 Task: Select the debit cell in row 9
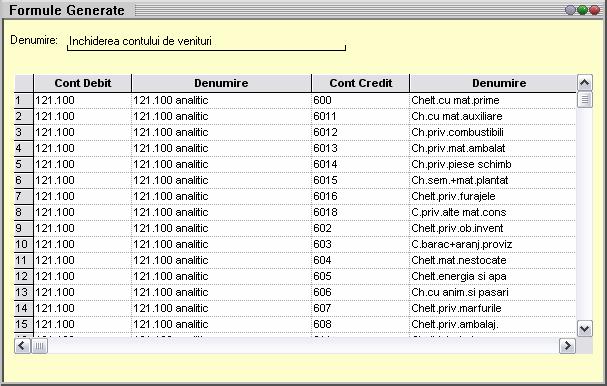coord(82,228)
